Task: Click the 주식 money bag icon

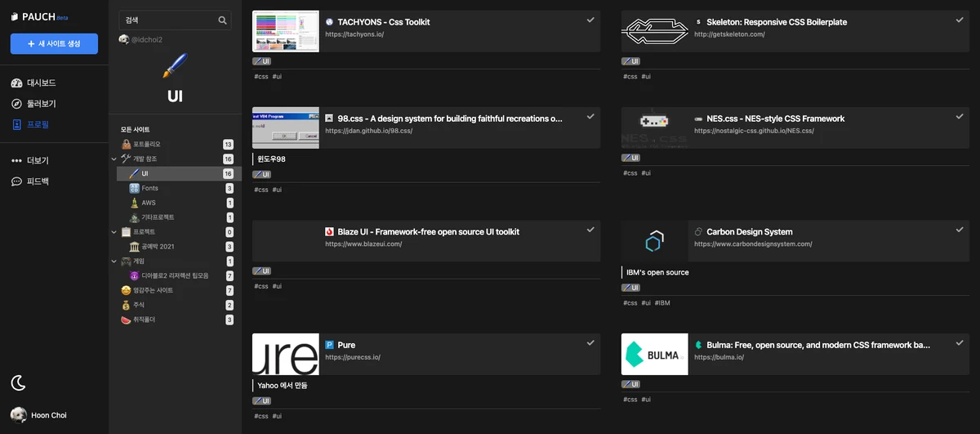Action: point(125,305)
